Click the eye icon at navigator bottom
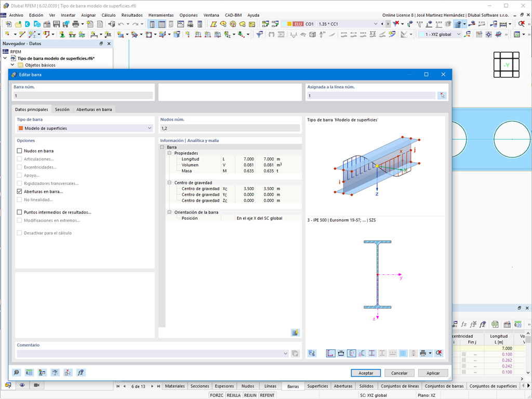The image size is (532, 399). [22, 385]
